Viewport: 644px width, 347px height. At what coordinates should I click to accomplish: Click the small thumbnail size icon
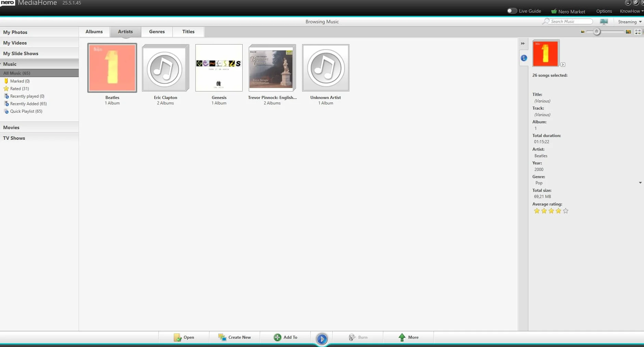583,32
